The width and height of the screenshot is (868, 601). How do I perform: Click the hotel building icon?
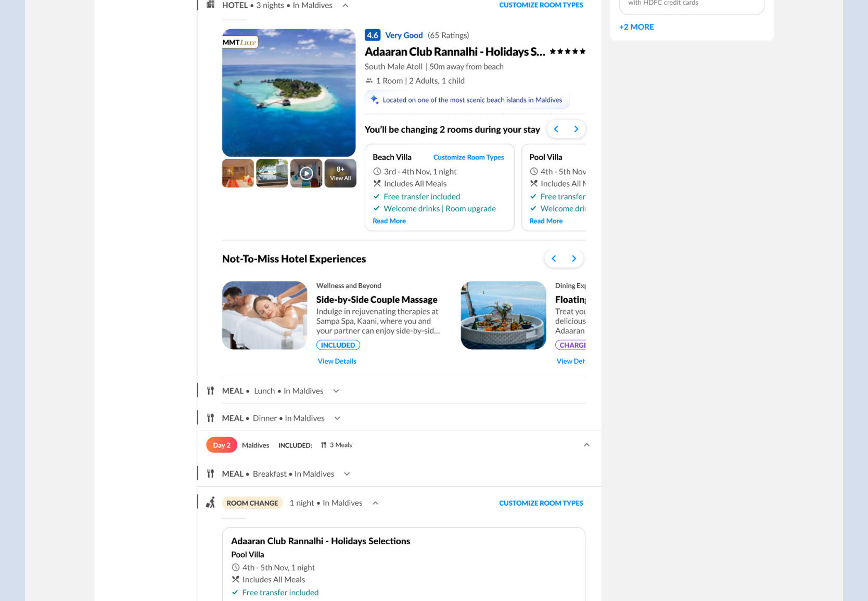tap(210, 5)
